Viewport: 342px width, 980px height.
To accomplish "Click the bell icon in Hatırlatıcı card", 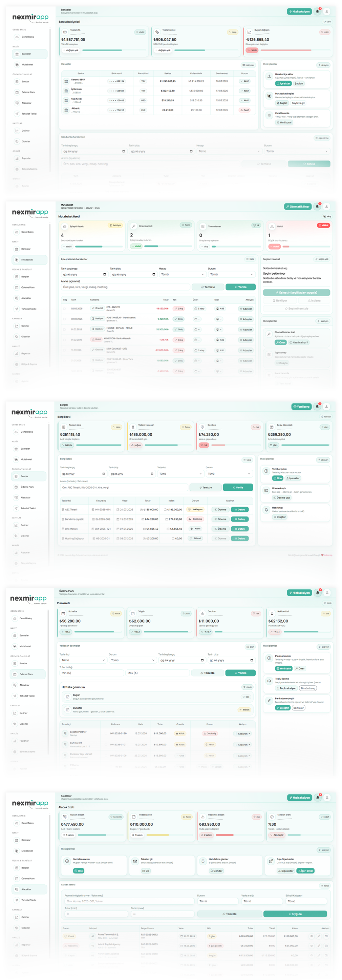I will tap(266, 510).
